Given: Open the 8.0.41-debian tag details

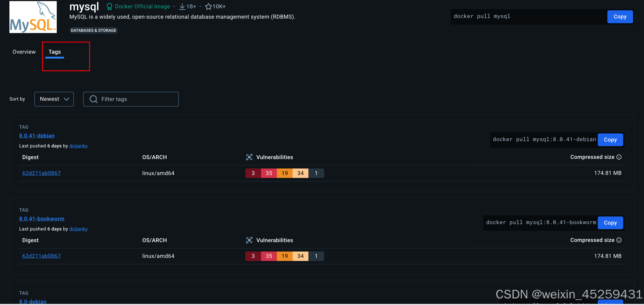Looking at the screenshot, I should [x=37, y=136].
